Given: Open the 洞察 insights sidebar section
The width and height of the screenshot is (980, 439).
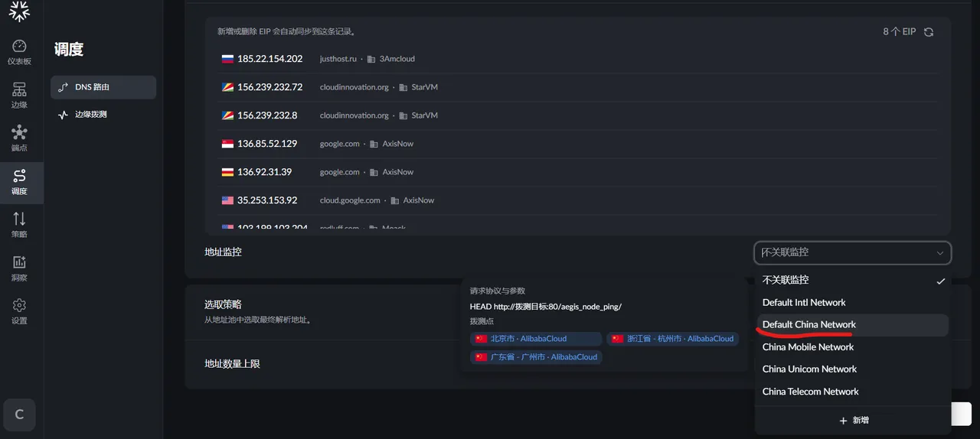Looking at the screenshot, I should click(x=19, y=268).
